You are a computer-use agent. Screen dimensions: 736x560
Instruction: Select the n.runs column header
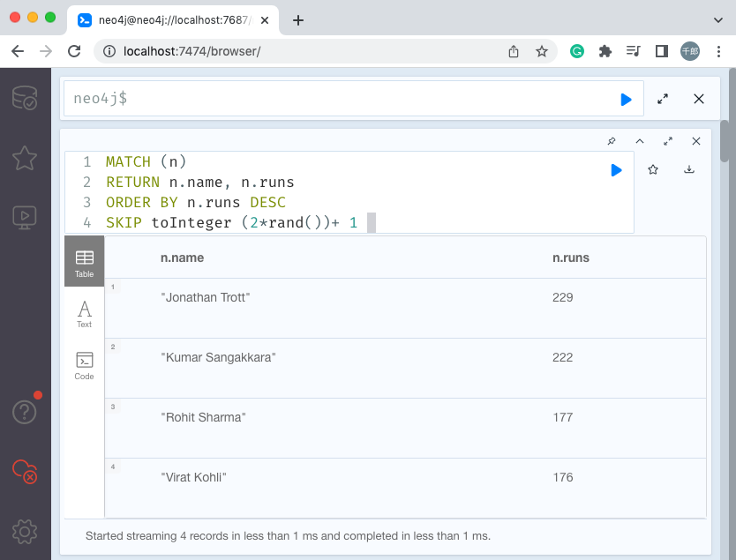point(570,258)
